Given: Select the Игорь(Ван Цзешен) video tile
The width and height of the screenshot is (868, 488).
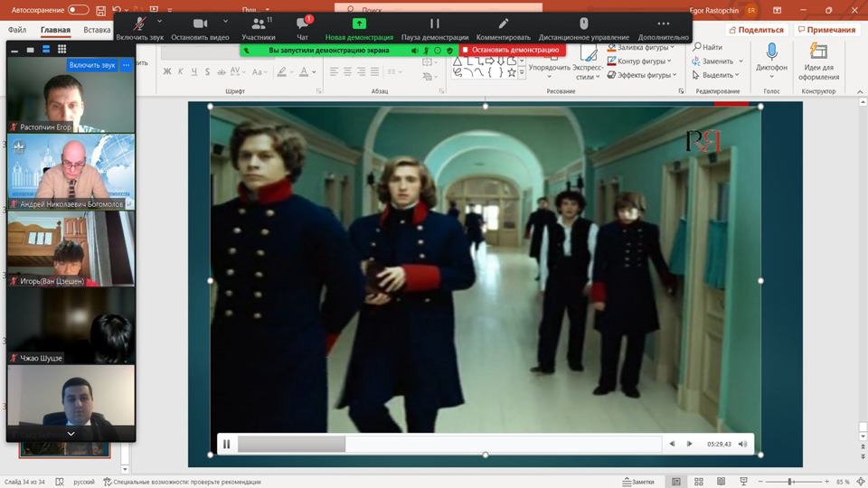Looking at the screenshot, I should [71, 249].
